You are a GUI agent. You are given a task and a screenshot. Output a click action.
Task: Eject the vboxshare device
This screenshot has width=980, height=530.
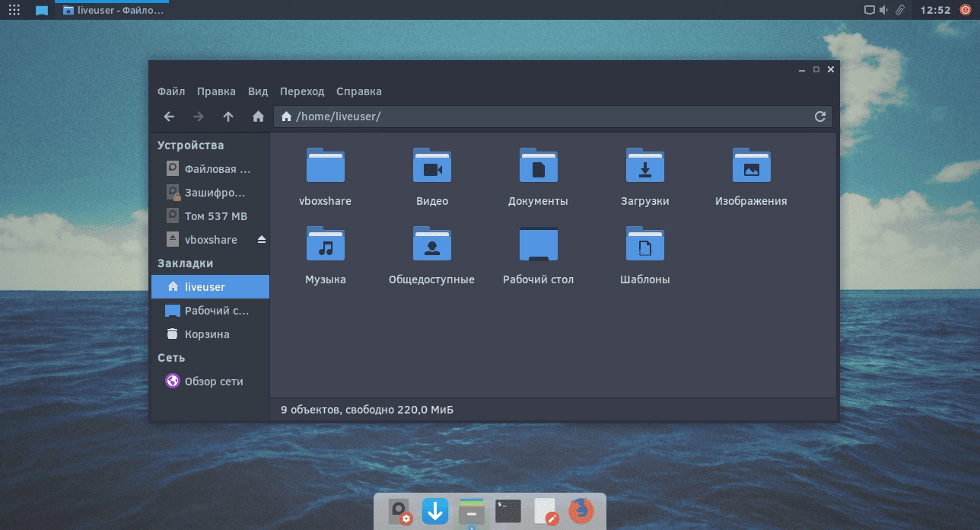(x=261, y=238)
